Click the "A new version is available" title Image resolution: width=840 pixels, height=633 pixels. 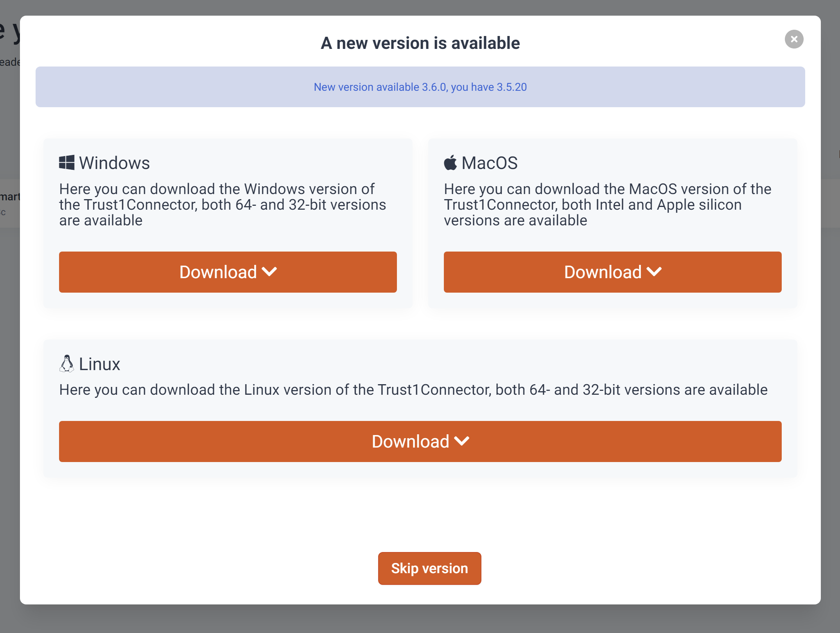click(x=420, y=43)
